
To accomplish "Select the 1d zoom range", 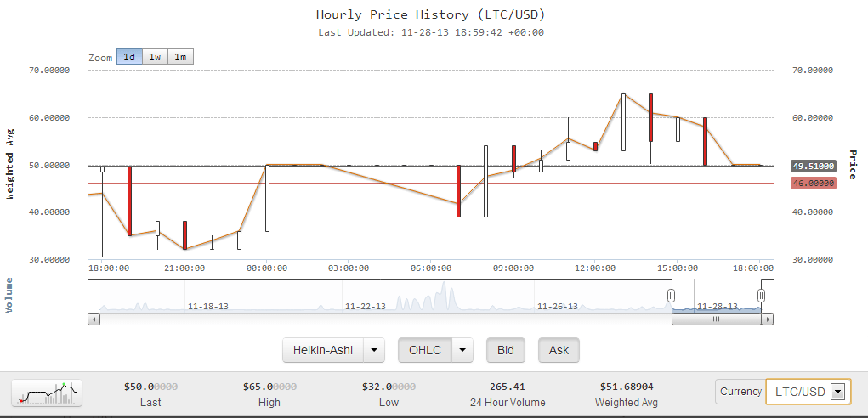I will pos(129,57).
